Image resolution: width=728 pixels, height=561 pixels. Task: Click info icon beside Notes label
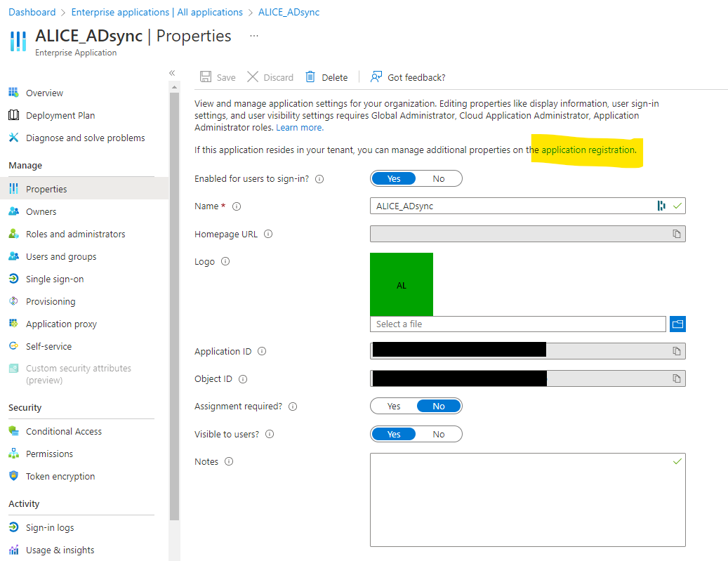[229, 461]
